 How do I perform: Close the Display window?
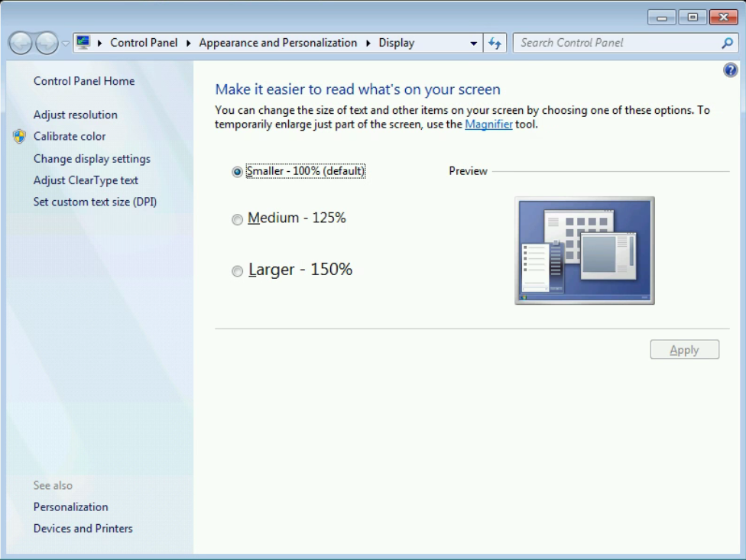coord(724,18)
